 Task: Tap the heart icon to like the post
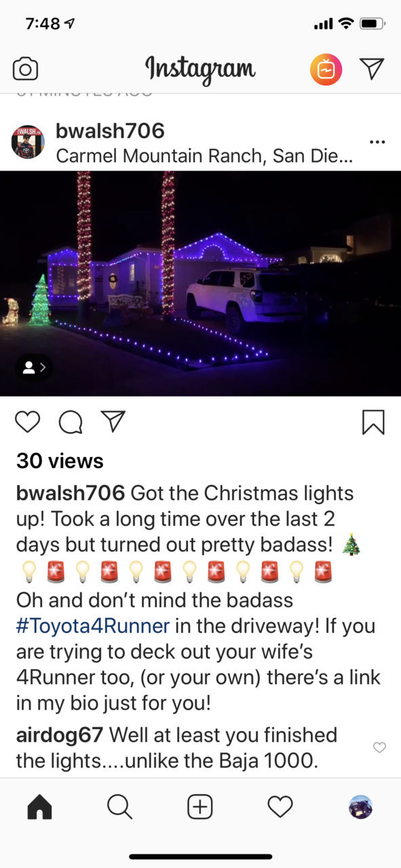click(28, 422)
